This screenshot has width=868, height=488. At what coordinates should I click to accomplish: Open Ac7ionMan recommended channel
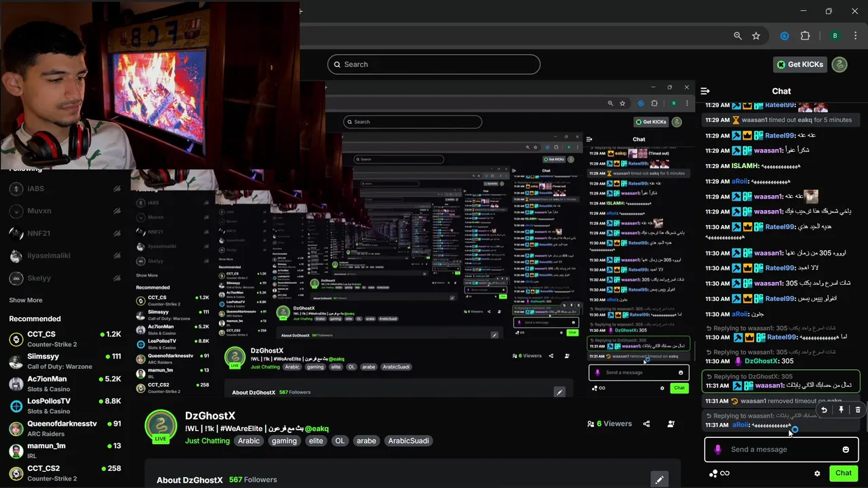tap(64, 384)
